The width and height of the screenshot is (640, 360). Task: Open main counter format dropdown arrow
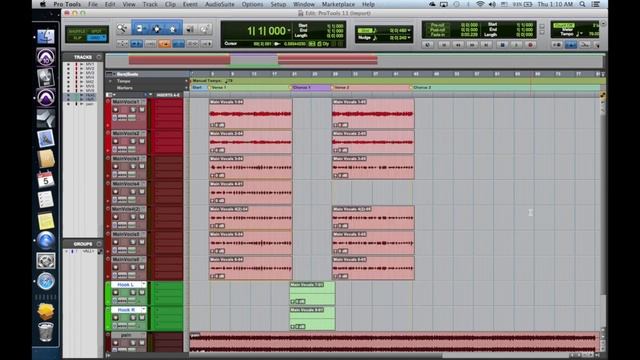(289, 31)
